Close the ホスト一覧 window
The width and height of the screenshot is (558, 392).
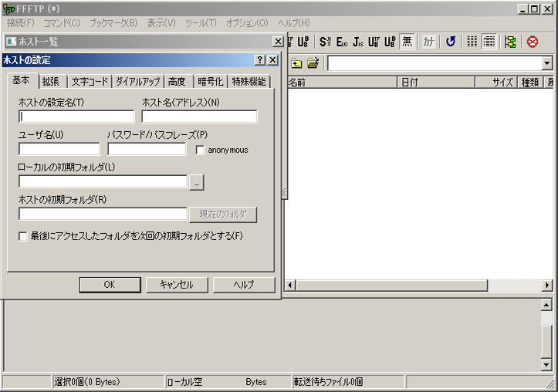[x=278, y=42]
